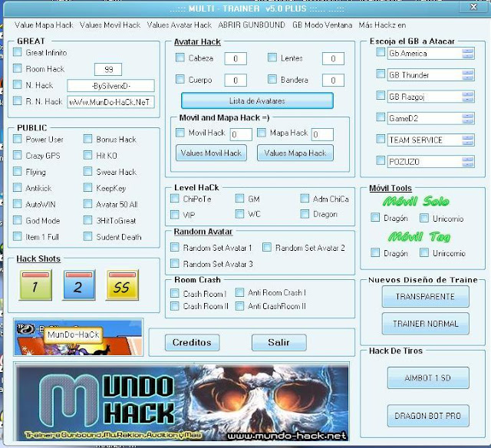This screenshot has width=491, height=448.
Task: Tick the N. Hack checkbox
Action: pos(18,84)
